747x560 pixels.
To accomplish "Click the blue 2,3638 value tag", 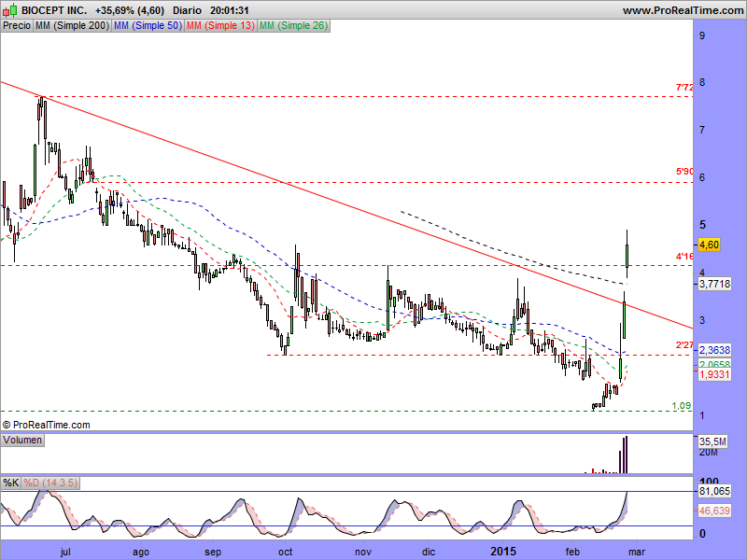I will point(714,351).
